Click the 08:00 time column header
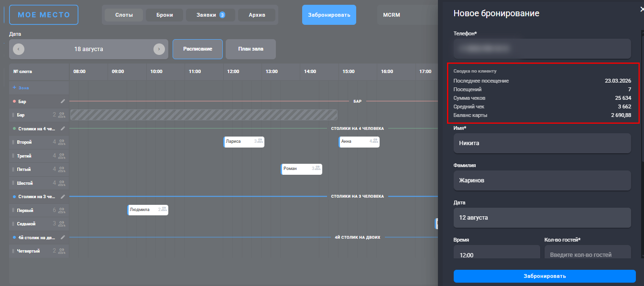The image size is (644, 286). [x=79, y=72]
